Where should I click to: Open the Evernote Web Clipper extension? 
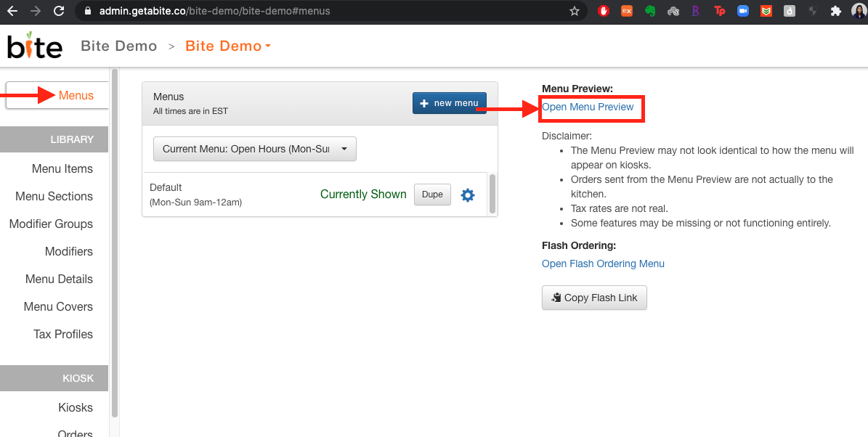pyautogui.click(x=650, y=11)
